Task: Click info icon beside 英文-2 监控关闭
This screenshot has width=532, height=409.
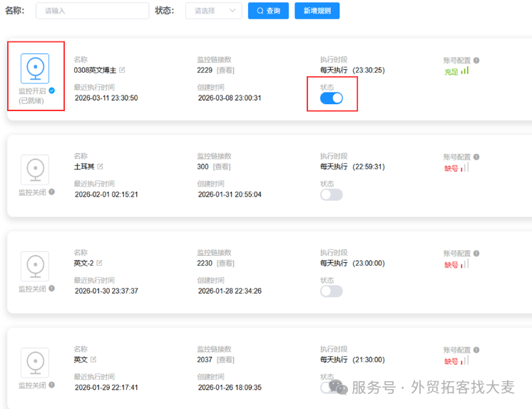Action: coord(51,289)
